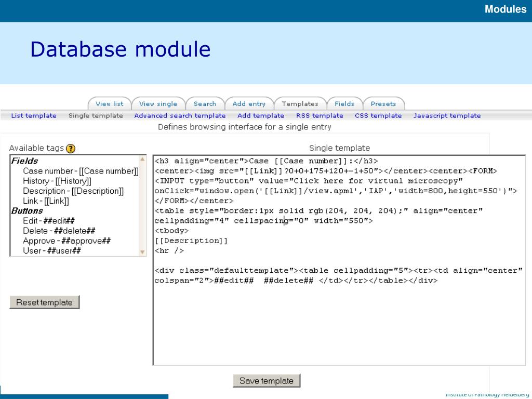This screenshot has width=532, height=399.
Task: Open the View list tab
Action: (110, 104)
